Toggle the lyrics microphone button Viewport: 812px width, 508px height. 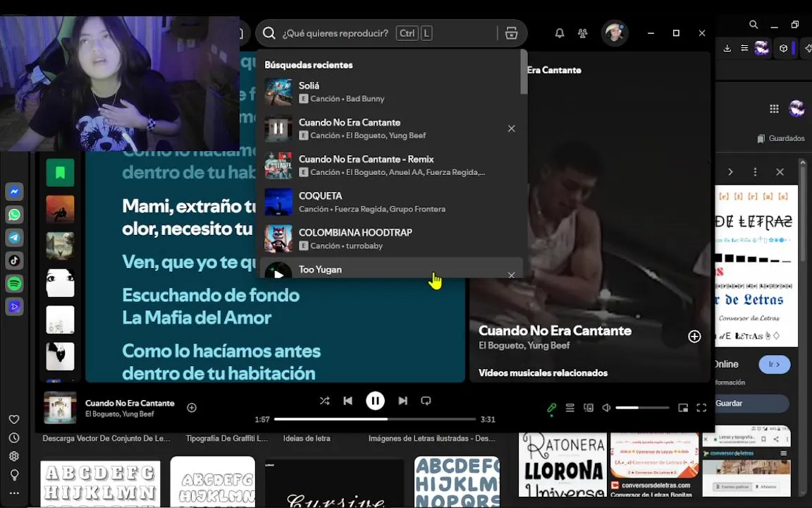coord(551,408)
